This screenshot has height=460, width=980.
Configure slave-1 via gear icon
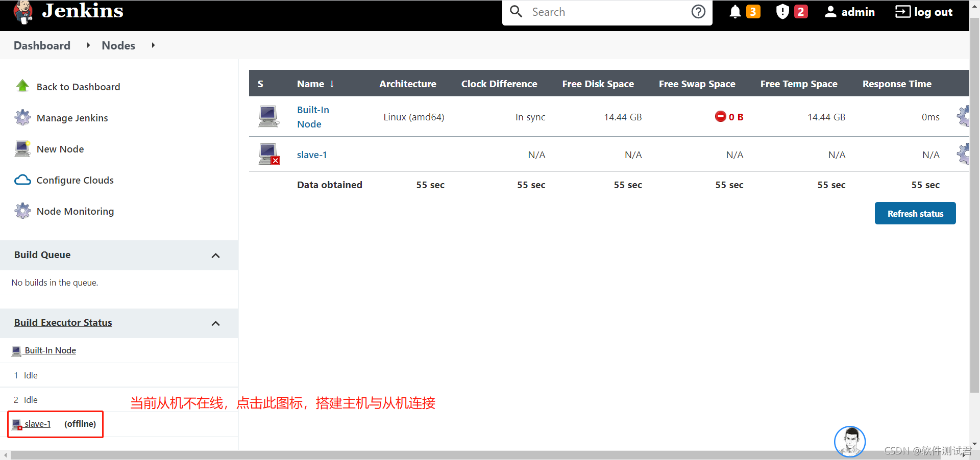pos(964,154)
